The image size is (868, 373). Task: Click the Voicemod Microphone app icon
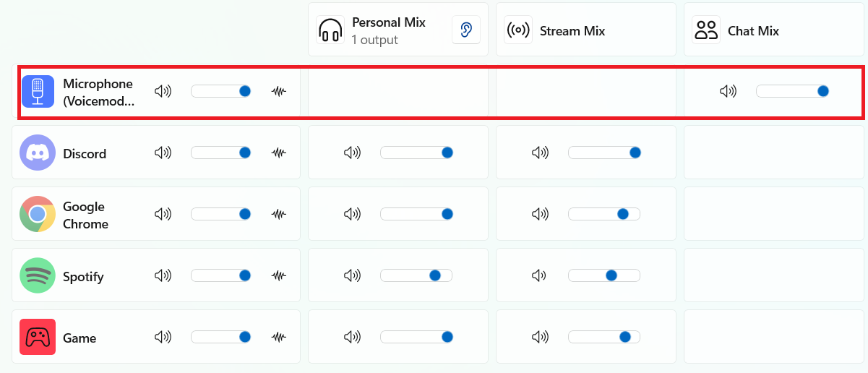(x=38, y=91)
